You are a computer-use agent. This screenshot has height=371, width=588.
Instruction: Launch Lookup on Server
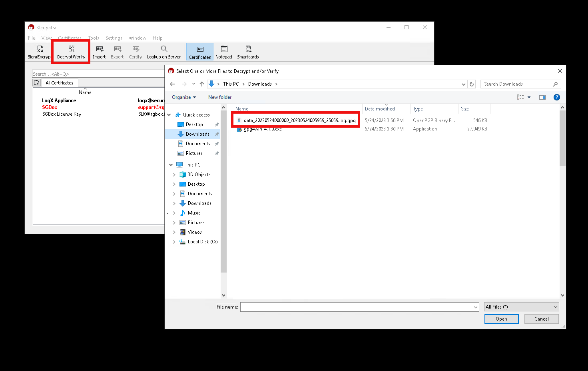click(x=164, y=51)
